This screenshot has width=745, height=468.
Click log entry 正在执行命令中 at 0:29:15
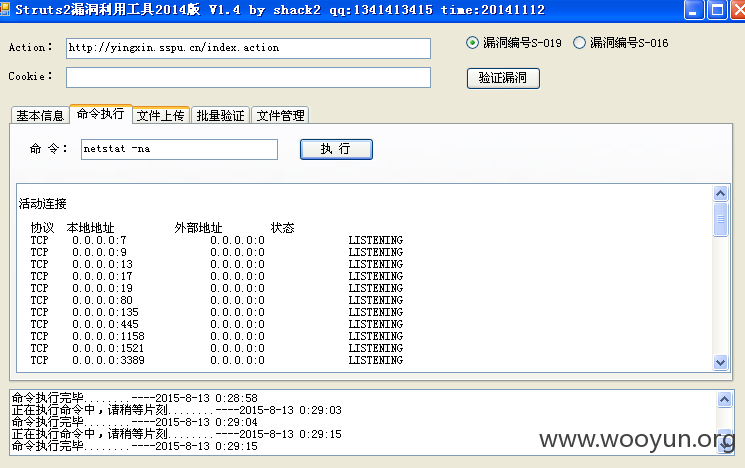pyautogui.click(x=177, y=434)
